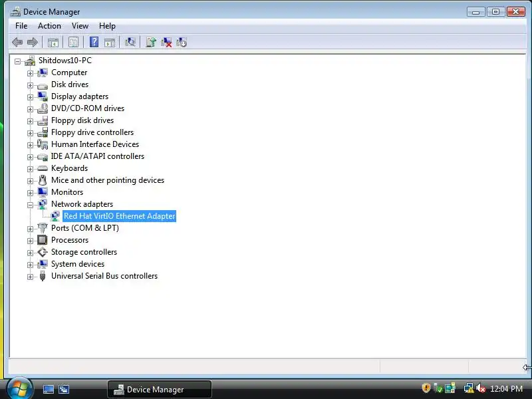Viewport: 532px width, 399px height.
Task: Collapse the Shitdows10-PC root node
Action: [18, 61]
